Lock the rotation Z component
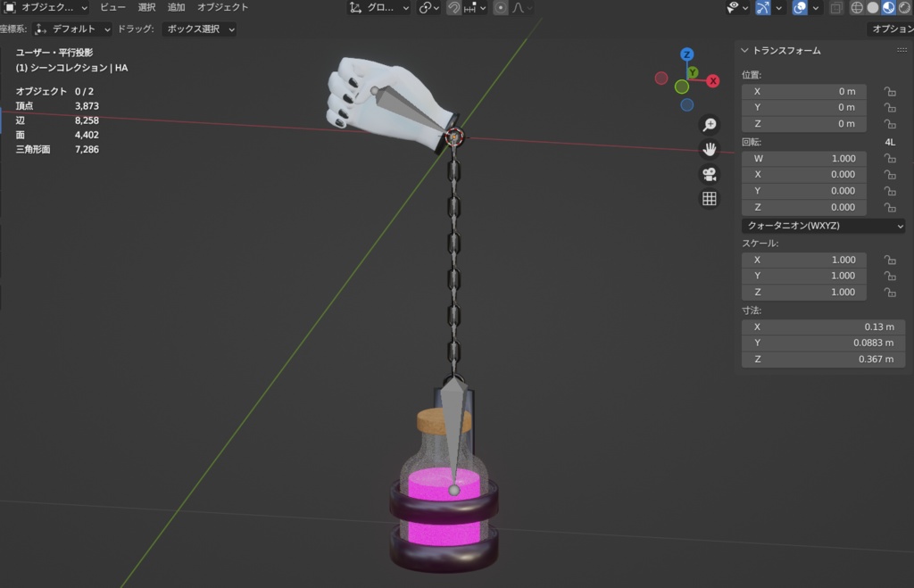Viewport: 914px width, 588px height. [x=890, y=207]
